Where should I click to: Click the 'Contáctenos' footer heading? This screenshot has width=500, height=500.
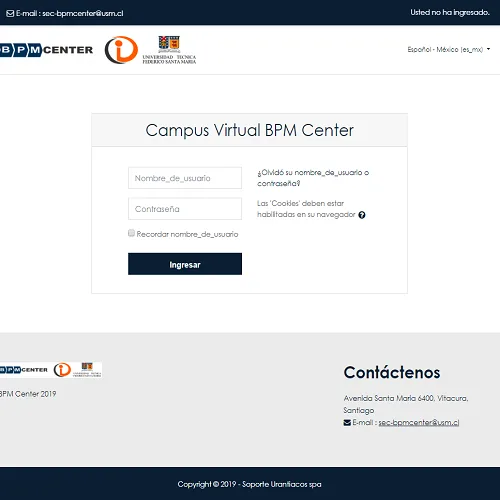(392, 372)
